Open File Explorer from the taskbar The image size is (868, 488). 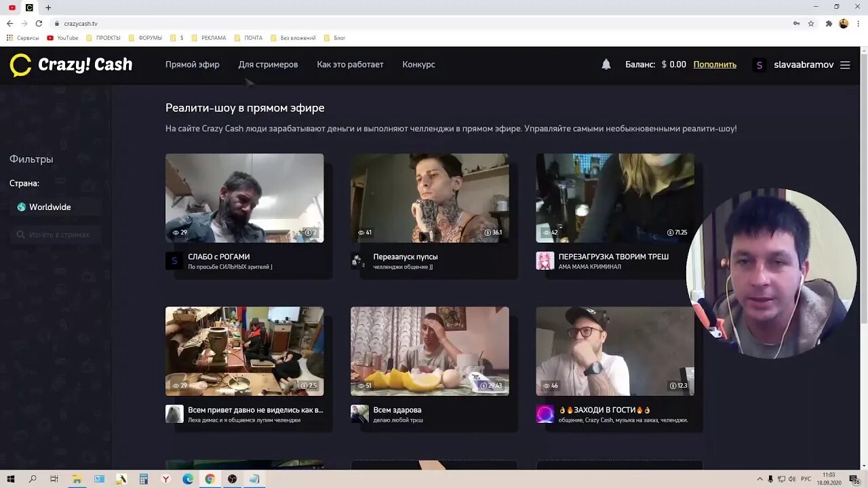point(77,479)
